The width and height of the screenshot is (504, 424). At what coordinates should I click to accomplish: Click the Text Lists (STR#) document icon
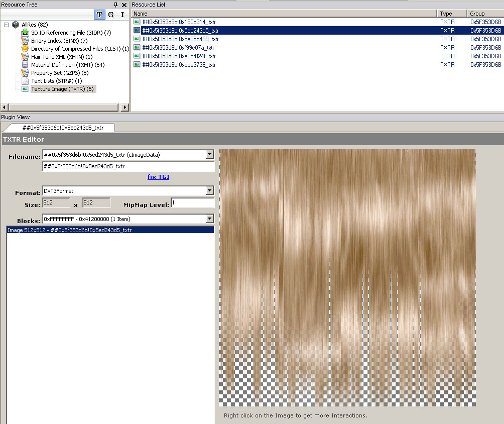point(25,81)
